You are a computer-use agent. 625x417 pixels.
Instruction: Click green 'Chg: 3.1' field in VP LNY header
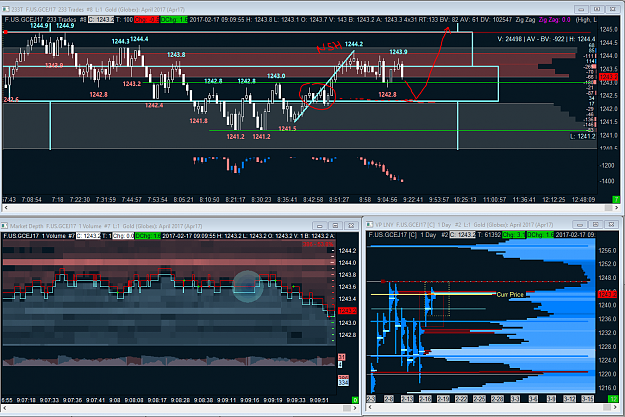point(514,235)
